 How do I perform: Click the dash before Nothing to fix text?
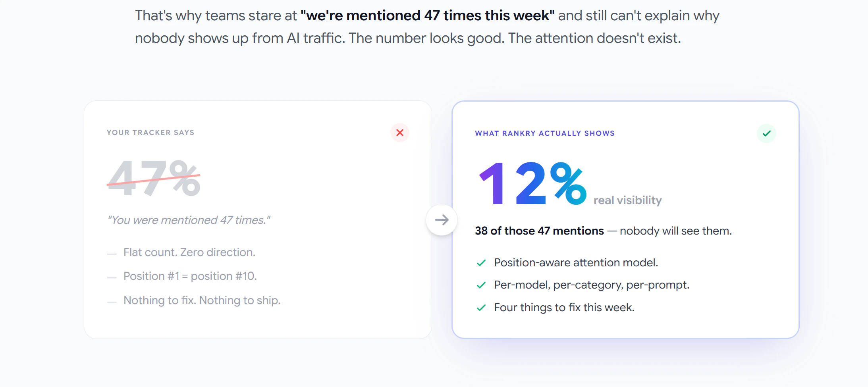click(x=112, y=302)
